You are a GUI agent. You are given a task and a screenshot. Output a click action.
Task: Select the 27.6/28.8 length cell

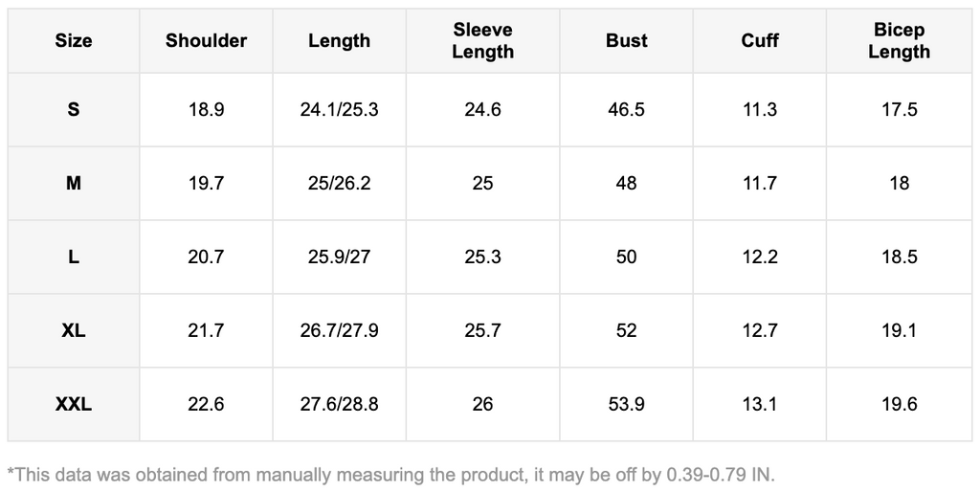click(x=339, y=404)
